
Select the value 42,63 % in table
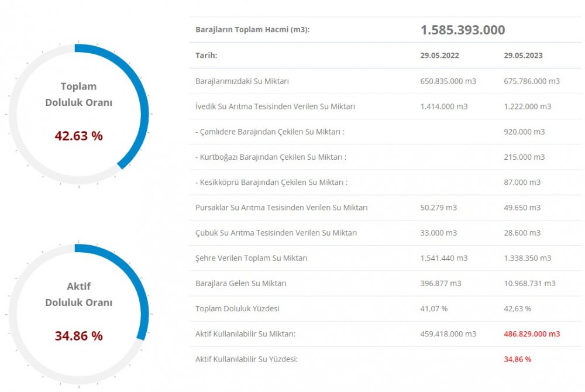tap(517, 309)
